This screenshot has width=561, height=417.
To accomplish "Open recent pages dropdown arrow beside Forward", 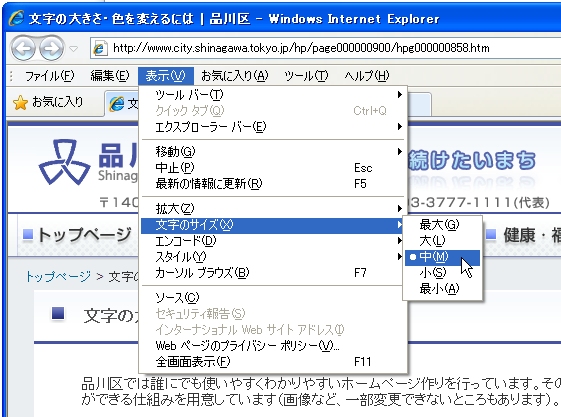I will 73,48.
